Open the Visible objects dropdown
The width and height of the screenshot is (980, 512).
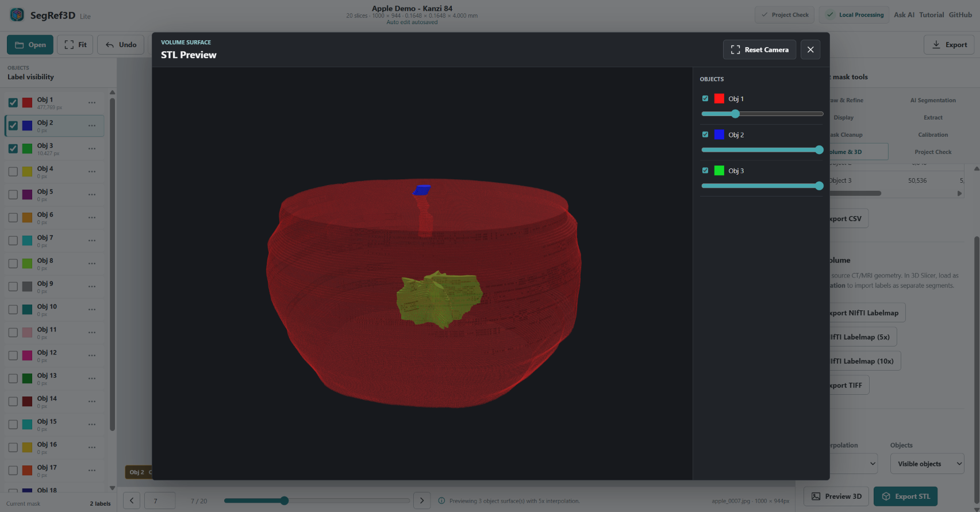(927, 464)
